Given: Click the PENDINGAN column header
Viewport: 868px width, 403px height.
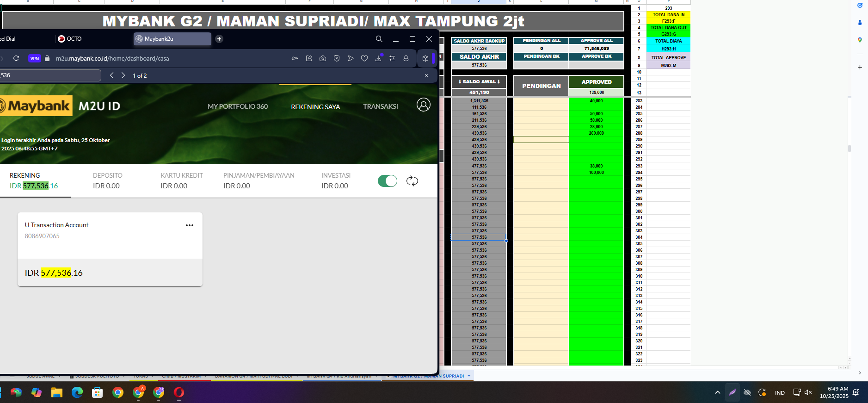Looking at the screenshot, I should click(541, 86).
